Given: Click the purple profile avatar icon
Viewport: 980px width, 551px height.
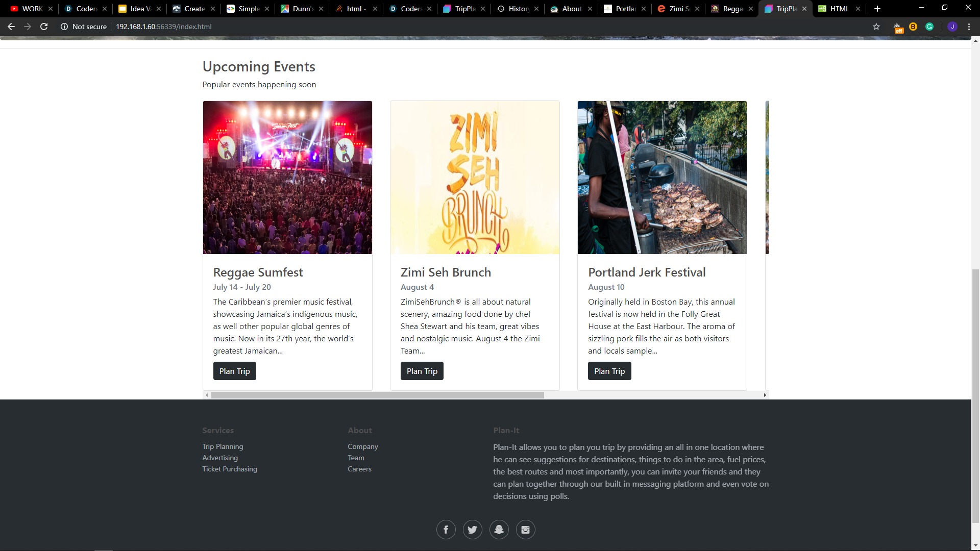Looking at the screenshot, I should pyautogui.click(x=952, y=27).
